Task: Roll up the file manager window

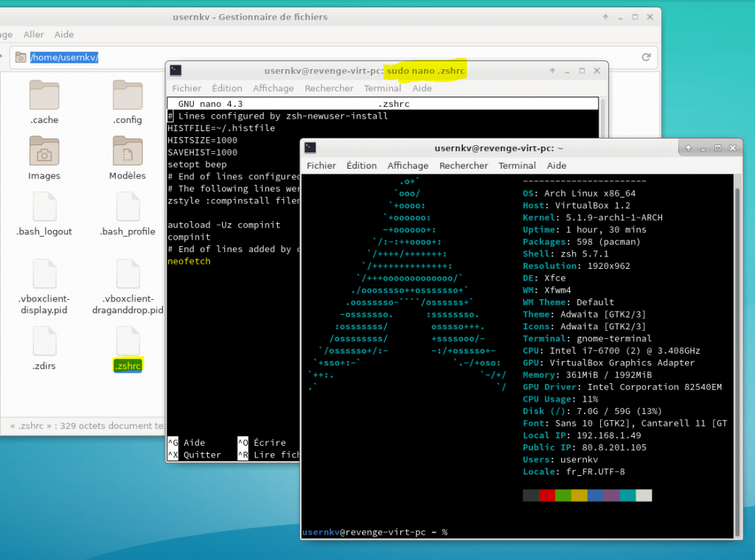Action: [605, 17]
